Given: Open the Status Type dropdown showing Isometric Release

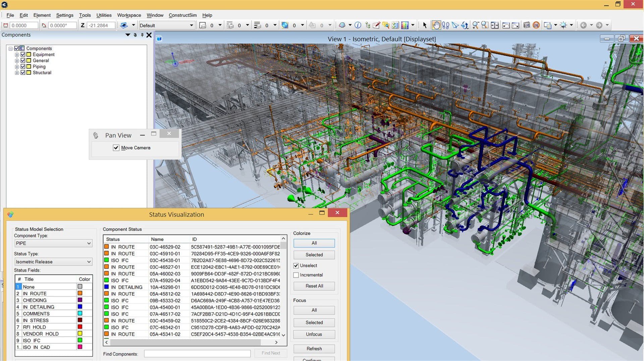Looking at the screenshot, I should pos(89,262).
